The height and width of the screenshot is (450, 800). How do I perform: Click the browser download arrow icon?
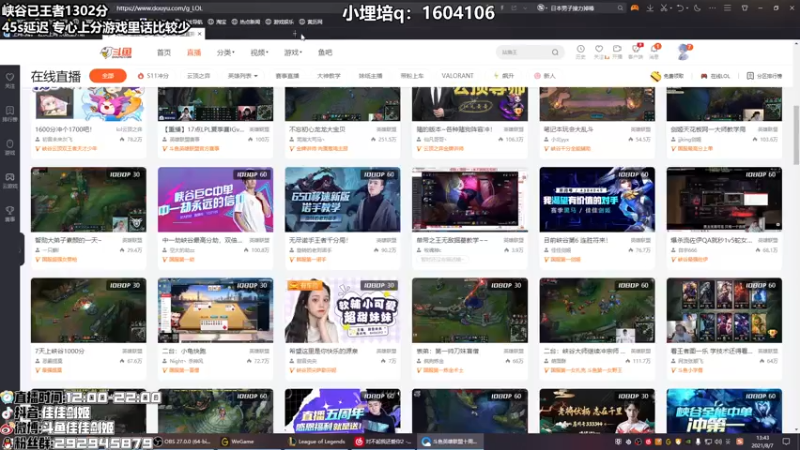point(649,8)
